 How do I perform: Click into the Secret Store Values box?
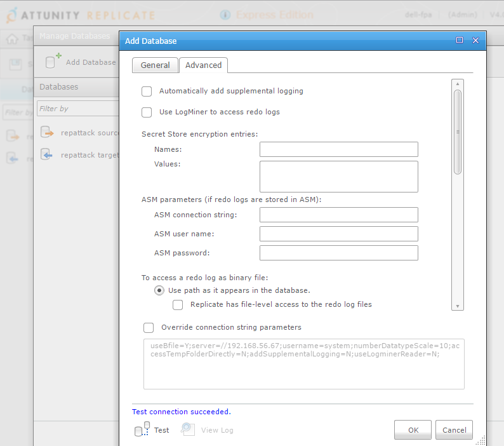(x=339, y=177)
